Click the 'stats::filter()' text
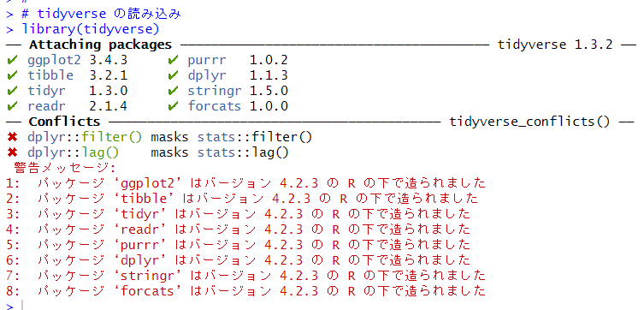 pyautogui.click(x=255, y=137)
